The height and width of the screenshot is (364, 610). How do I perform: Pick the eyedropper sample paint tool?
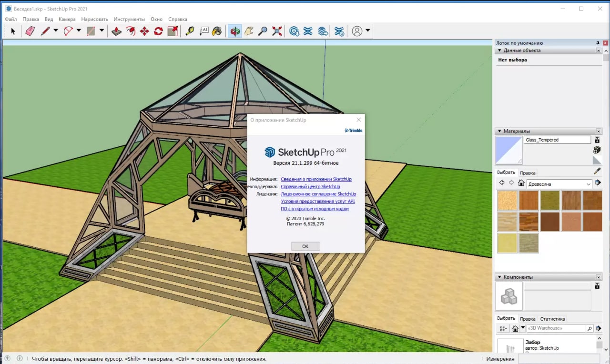[597, 171]
